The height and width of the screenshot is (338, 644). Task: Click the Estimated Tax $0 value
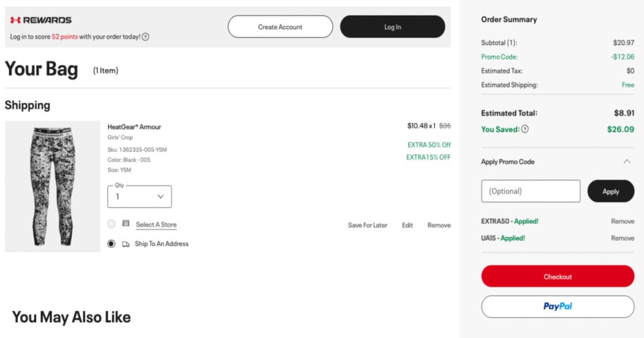(x=631, y=71)
